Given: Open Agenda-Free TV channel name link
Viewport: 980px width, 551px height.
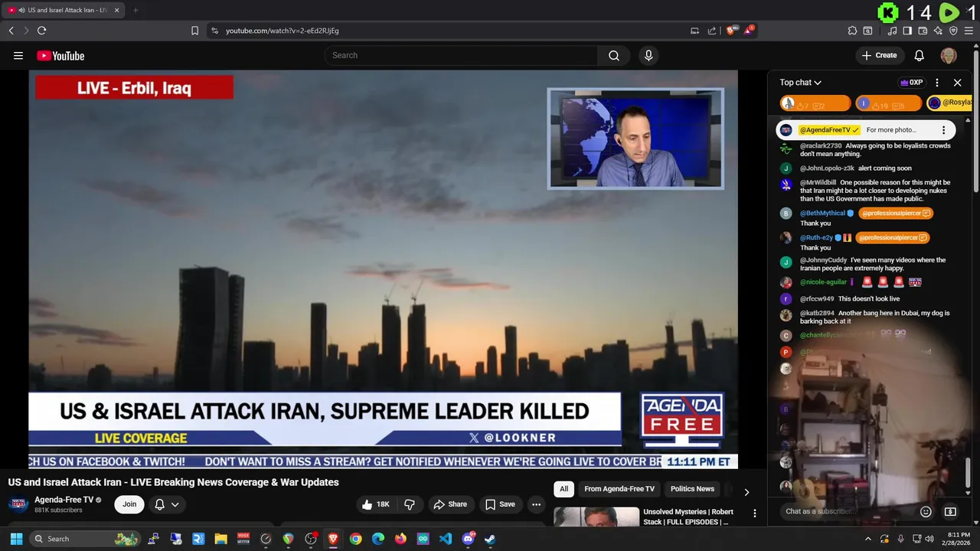Looking at the screenshot, I should pyautogui.click(x=64, y=500).
